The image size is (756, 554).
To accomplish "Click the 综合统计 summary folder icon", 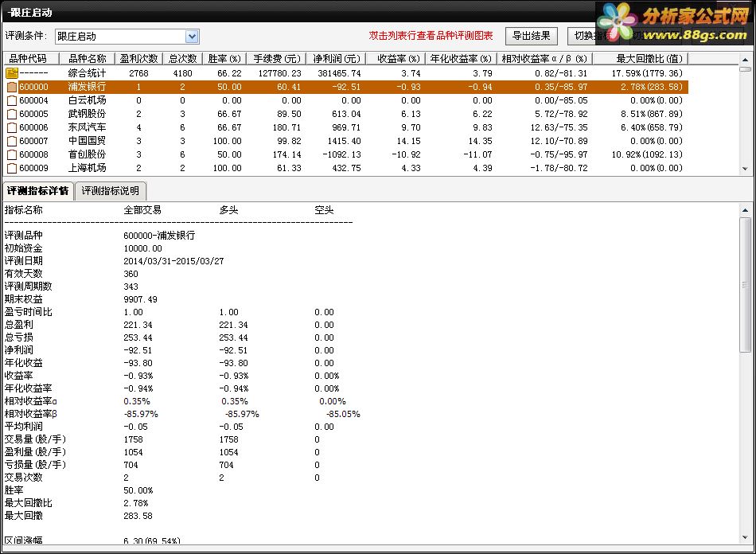I will [x=12, y=72].
